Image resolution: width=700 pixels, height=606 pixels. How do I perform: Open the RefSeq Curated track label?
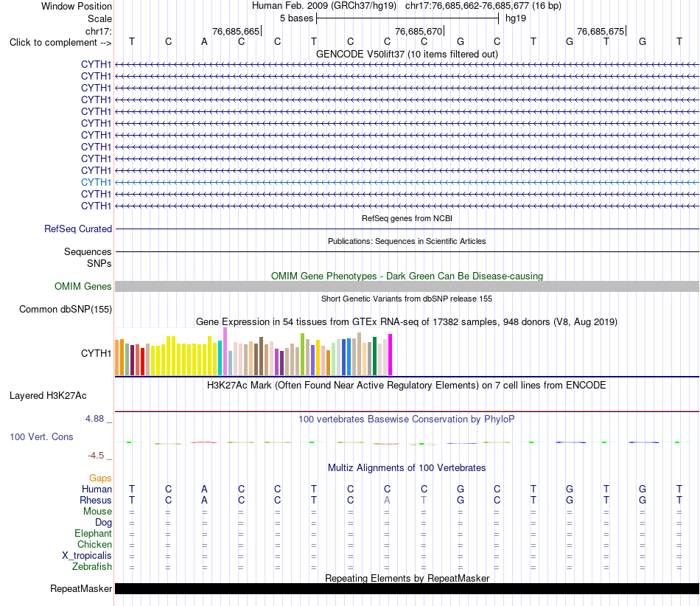click(x=77, y=229)
